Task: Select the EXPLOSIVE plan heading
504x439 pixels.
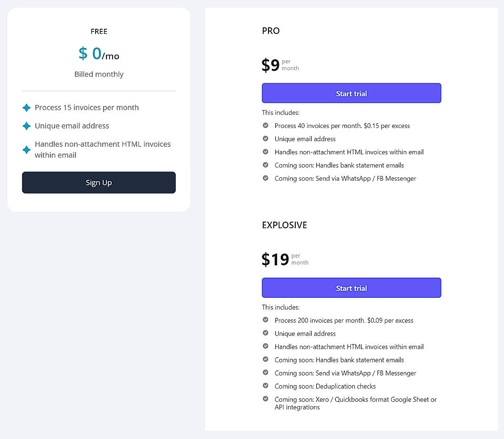Action: coord(285,225)
